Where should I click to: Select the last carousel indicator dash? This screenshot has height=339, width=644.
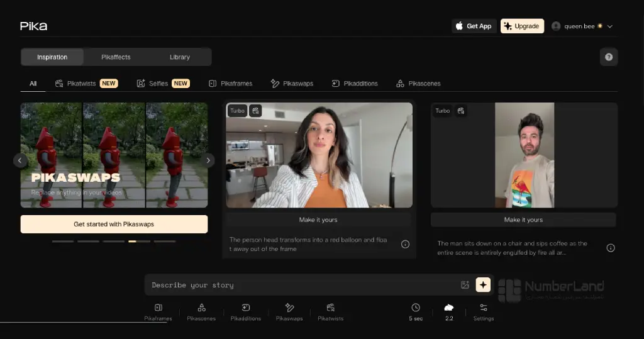click(x=165, y=242)
